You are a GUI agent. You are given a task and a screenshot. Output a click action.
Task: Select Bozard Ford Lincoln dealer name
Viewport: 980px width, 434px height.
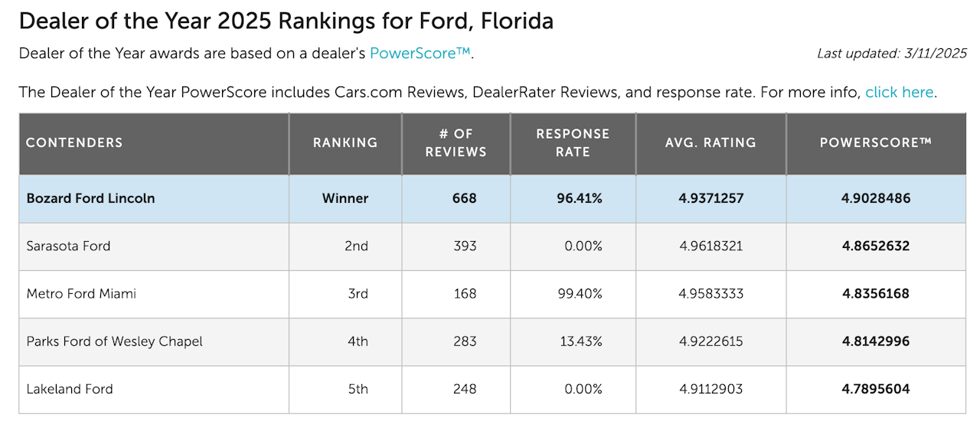(90, 198)
